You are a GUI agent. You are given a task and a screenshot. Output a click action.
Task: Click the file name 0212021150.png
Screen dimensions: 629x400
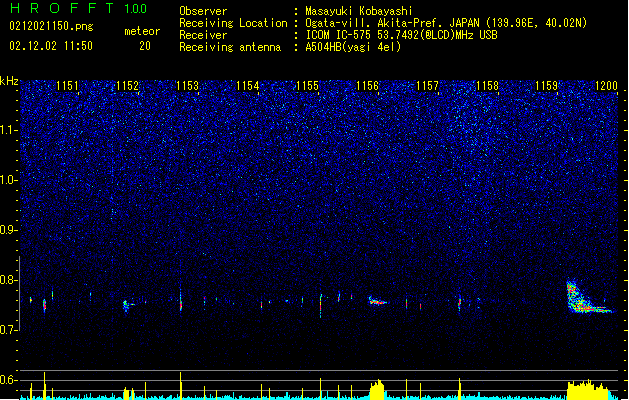(x=51, y=26)
